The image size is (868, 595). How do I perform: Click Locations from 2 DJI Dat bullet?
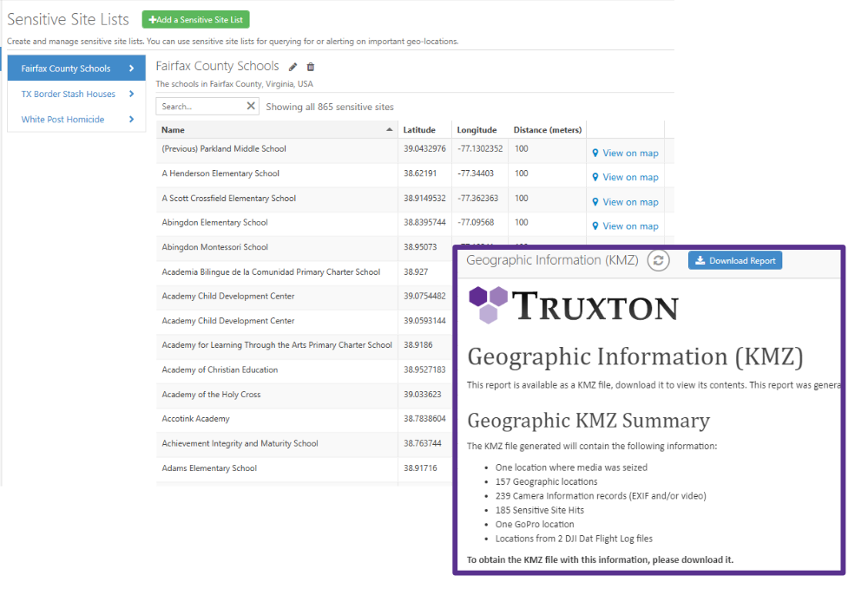[x=574, y=539]
